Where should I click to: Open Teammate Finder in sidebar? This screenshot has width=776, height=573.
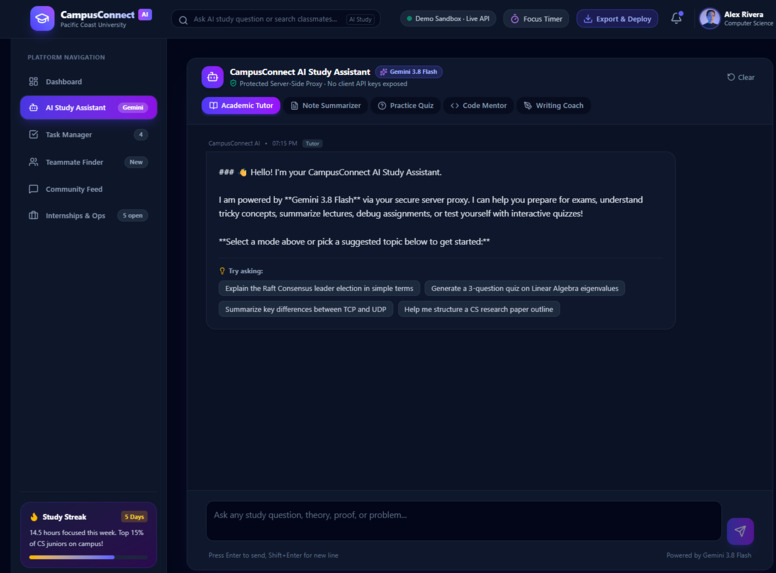coord(89,162)
